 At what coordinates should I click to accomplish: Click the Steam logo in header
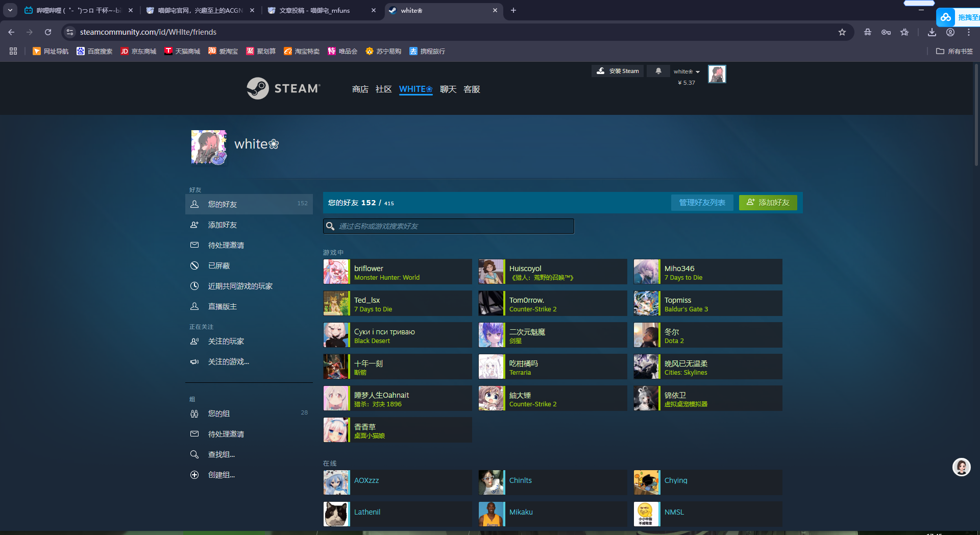pos(284,88)
